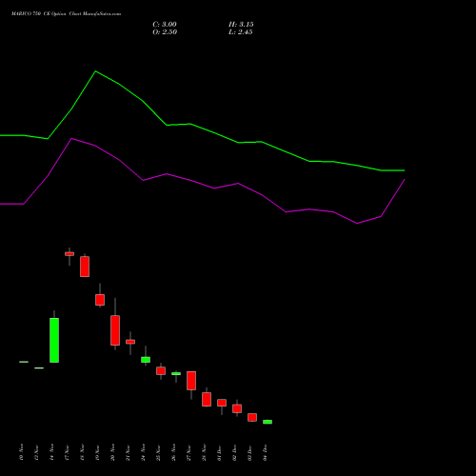
Task: Click the 03 Dec date label
Action: click(x=249, y=452)
